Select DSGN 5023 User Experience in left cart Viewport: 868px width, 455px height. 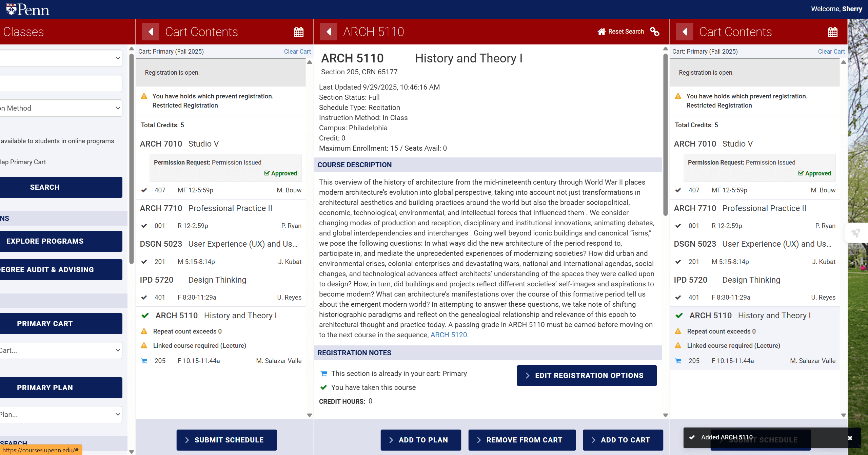click(x=219, y=244)
